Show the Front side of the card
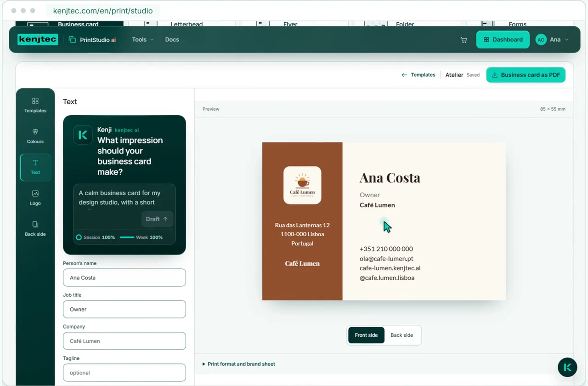 [x=366, y=335]
